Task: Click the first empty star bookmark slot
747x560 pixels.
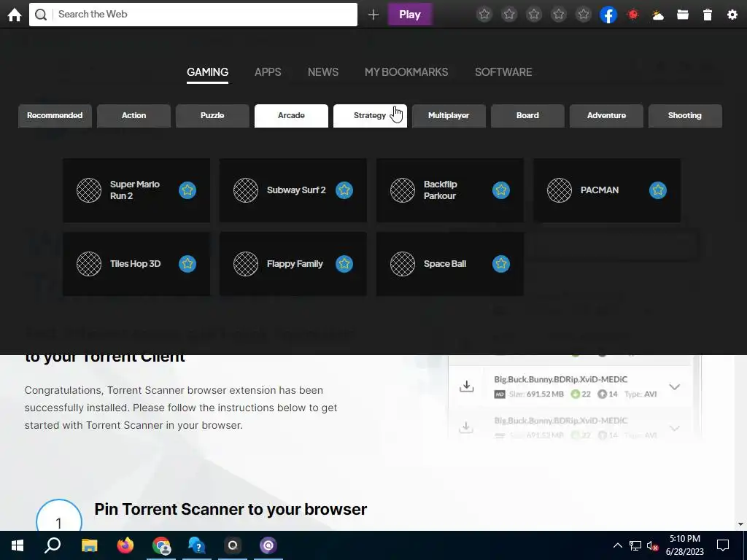Action: [484, 15]
